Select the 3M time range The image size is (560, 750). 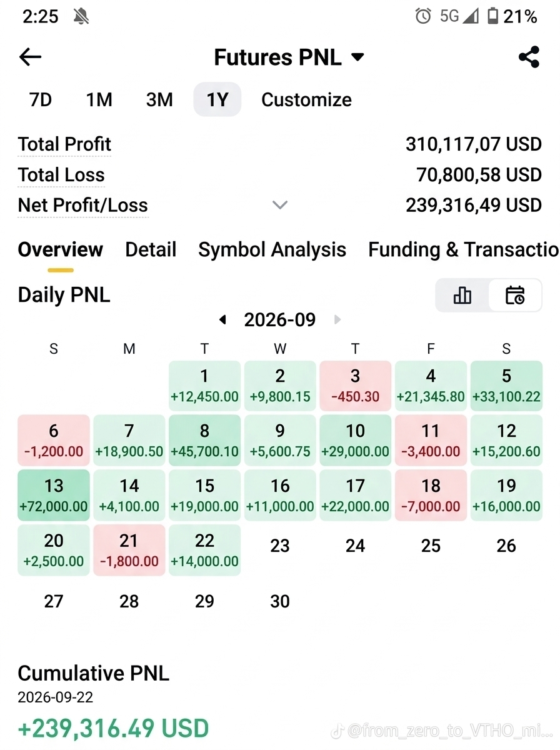tap(159, 100)
